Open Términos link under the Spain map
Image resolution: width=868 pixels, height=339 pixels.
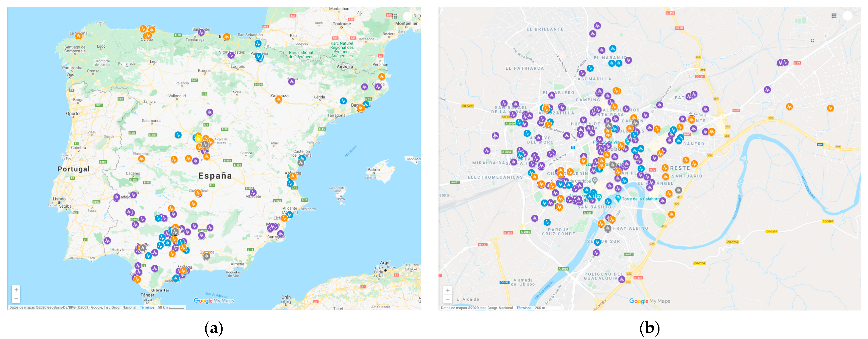[x=147, y=307]
